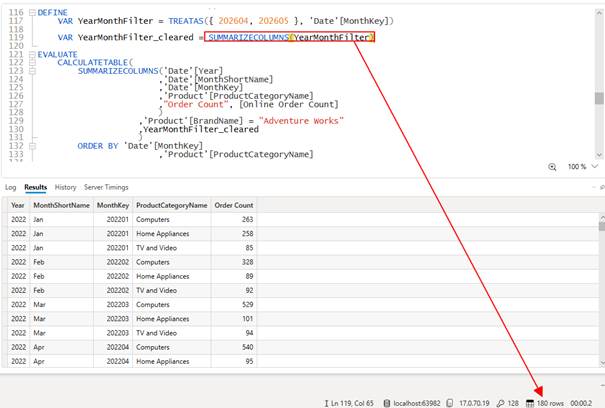Select the Results tab
This screenshot has height=408, width=605.
(35, 187)
